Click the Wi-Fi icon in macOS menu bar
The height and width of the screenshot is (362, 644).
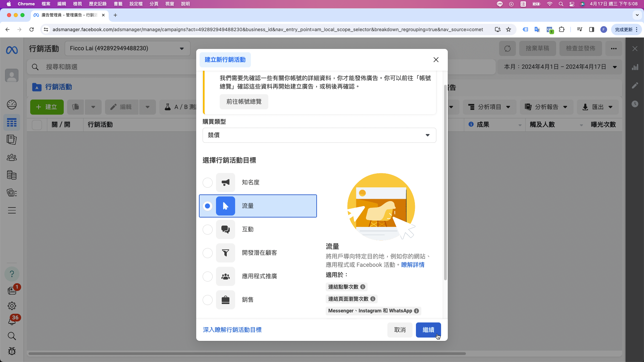pos(549,4)
